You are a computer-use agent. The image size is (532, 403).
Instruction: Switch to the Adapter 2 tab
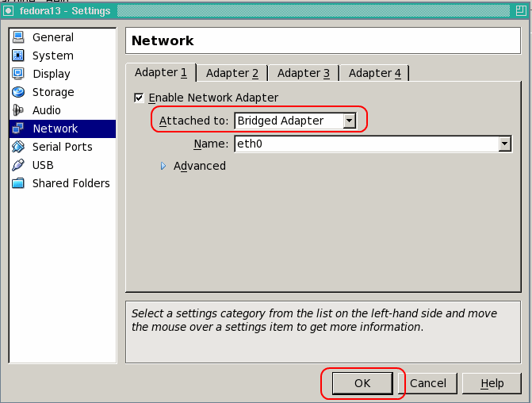(x=232, y=73)
